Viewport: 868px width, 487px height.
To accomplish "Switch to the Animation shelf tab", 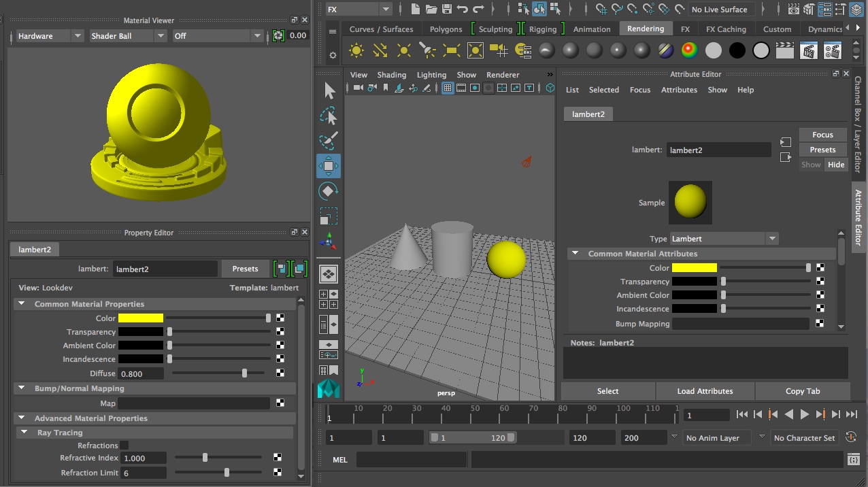I will [x=592, y=29].
